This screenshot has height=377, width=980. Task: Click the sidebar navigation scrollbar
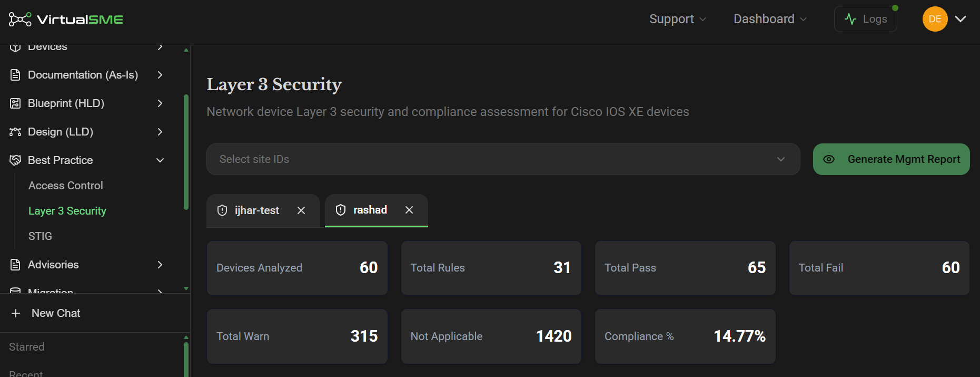point(186,152)
